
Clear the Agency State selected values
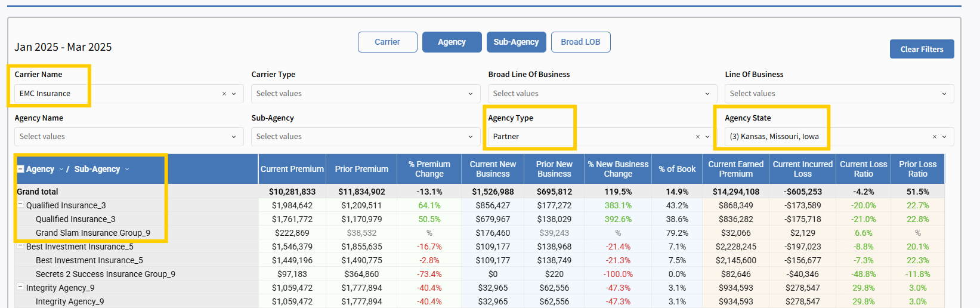point(935,137)
